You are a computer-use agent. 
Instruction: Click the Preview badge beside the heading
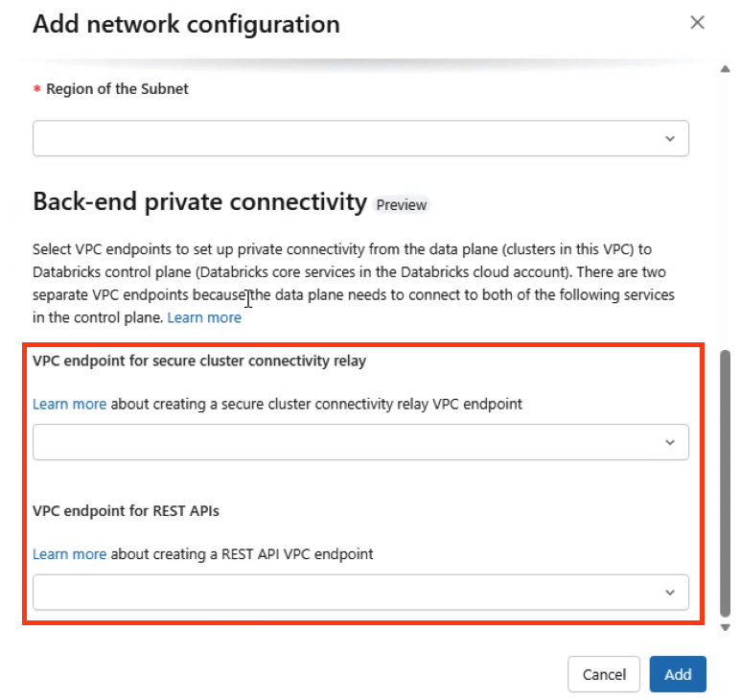[401, 204]
